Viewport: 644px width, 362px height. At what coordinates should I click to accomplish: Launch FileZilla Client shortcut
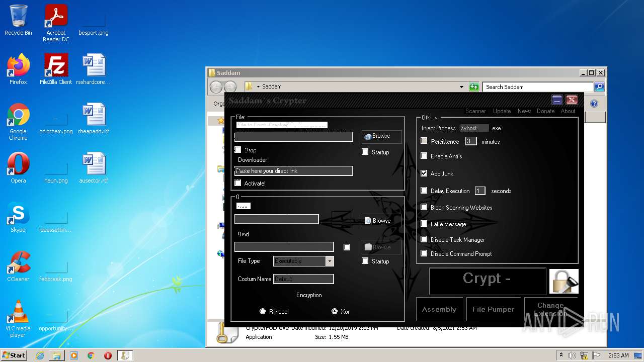(56, 69)
